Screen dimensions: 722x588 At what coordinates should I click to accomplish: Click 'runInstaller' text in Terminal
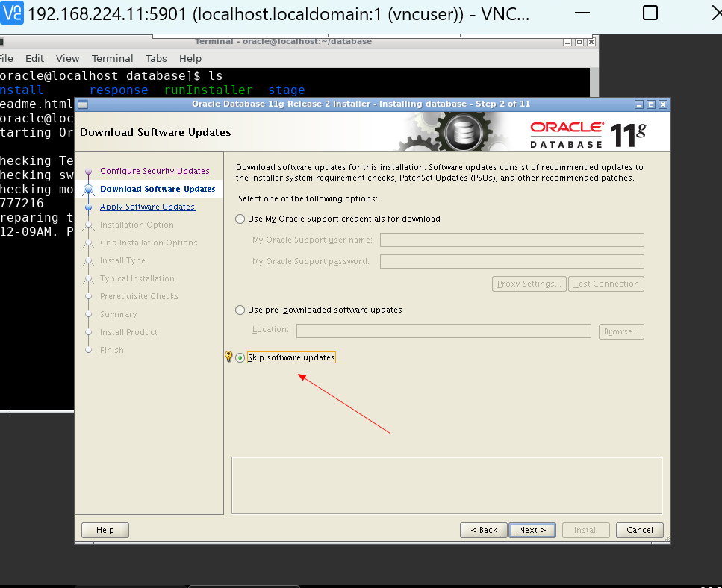click(x=208, y=90)
